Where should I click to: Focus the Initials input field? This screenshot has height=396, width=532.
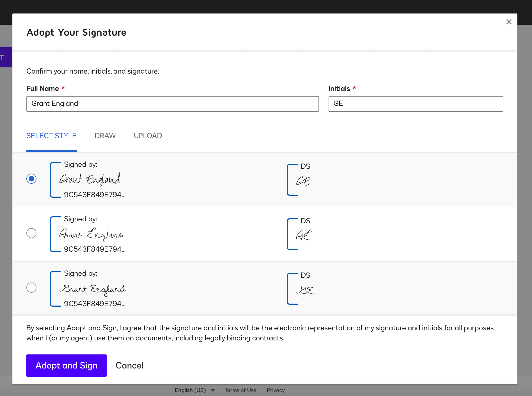[416, 104]
